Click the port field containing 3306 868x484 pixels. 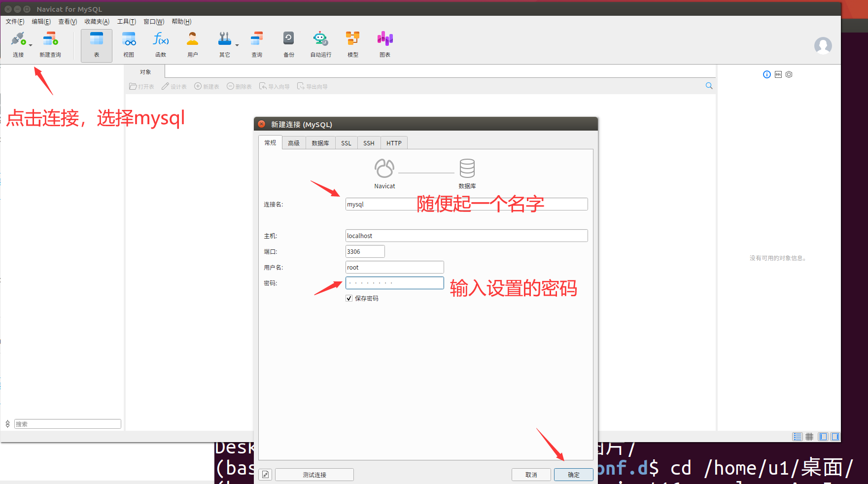click(365, 251)
